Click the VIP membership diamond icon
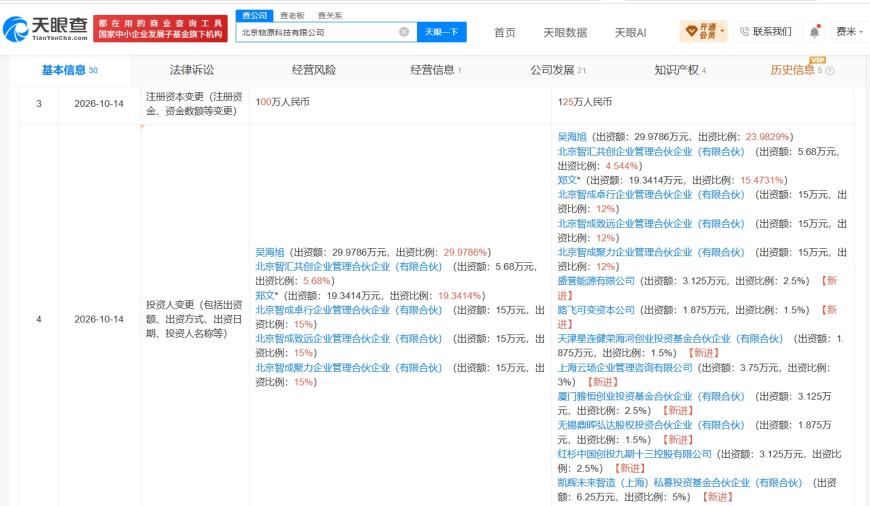The image size is (870, 506). [691, 31]
